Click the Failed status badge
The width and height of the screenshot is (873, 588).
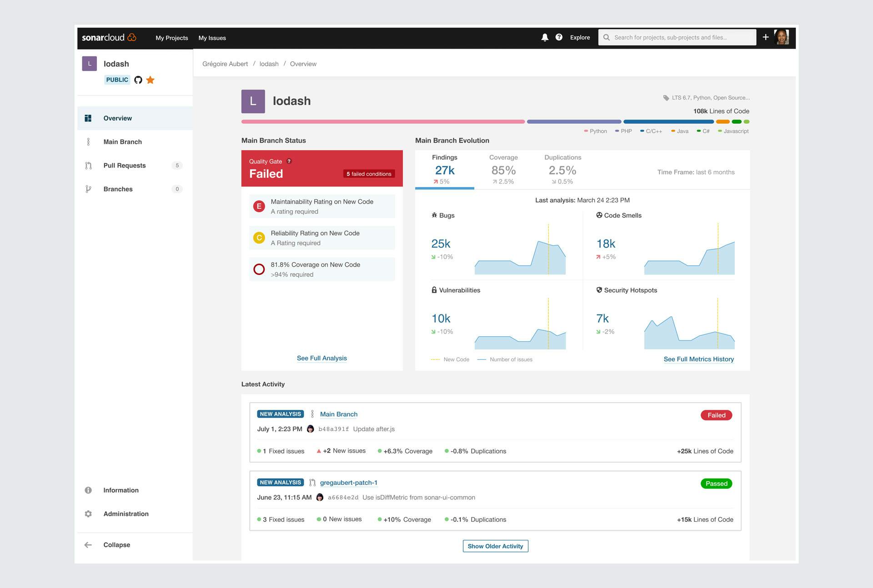point(717,415)
